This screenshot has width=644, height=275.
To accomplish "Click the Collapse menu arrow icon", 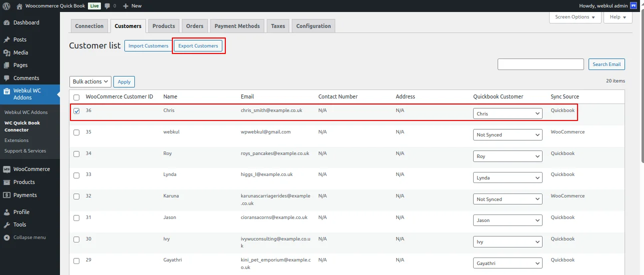I will pyautogui.click(x=7, y=237).
